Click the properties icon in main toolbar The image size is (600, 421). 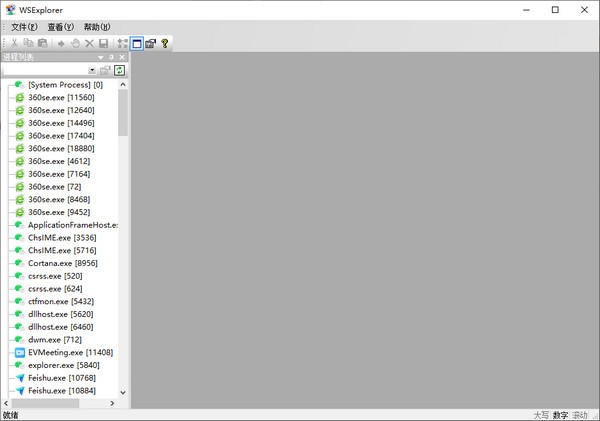[x=150, y=44]
